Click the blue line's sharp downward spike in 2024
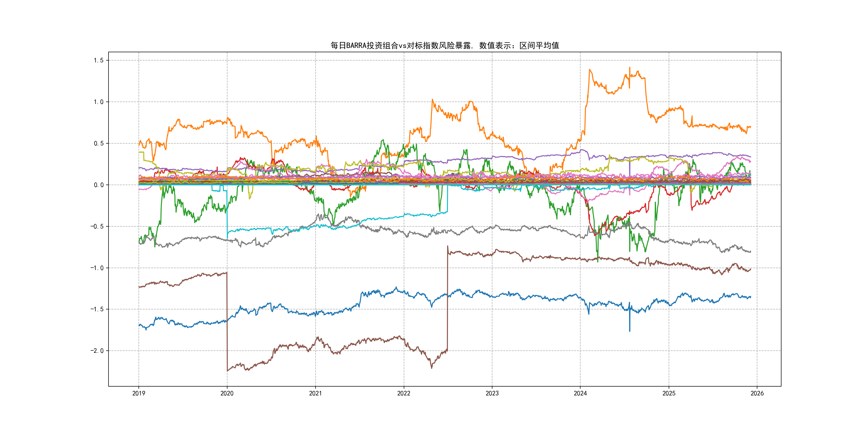The width and height of the screenshot is (868, 434). click(x=630, y=331)
